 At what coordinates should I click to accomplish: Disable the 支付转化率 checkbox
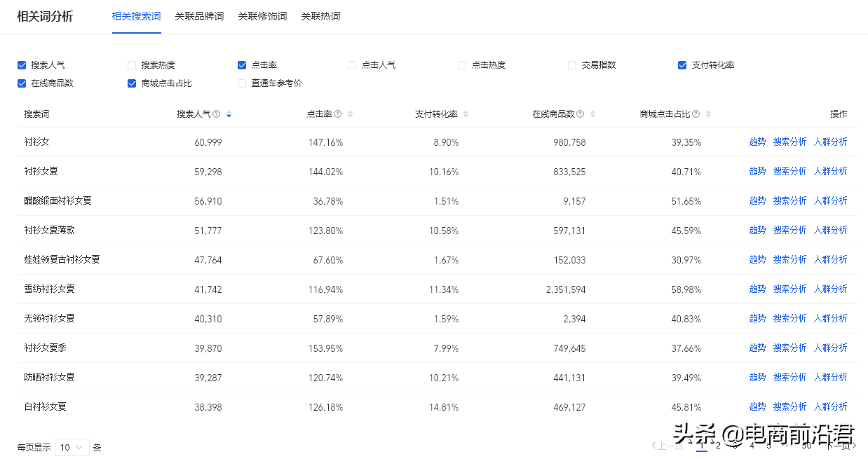click(681, 64)
